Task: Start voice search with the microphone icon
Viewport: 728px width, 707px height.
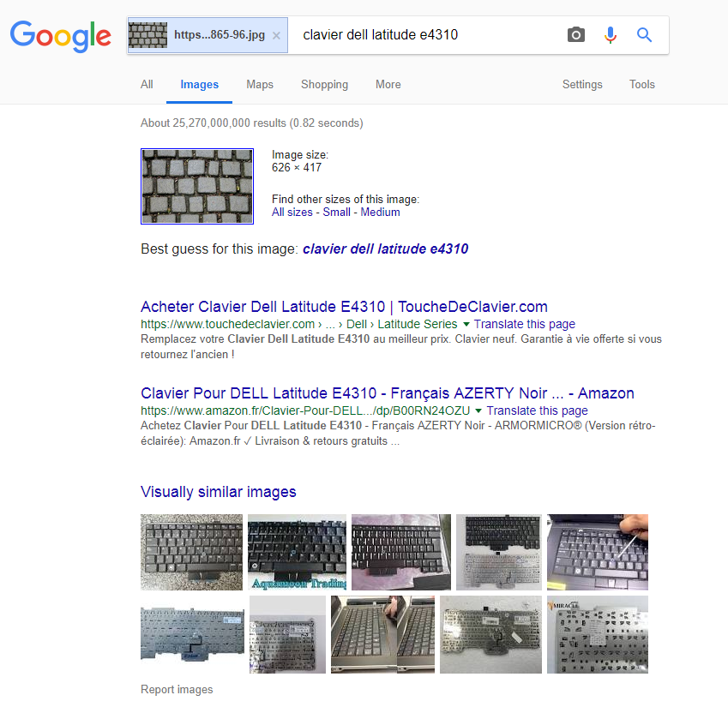Action: pyautogui.click(x=610, y=35)
